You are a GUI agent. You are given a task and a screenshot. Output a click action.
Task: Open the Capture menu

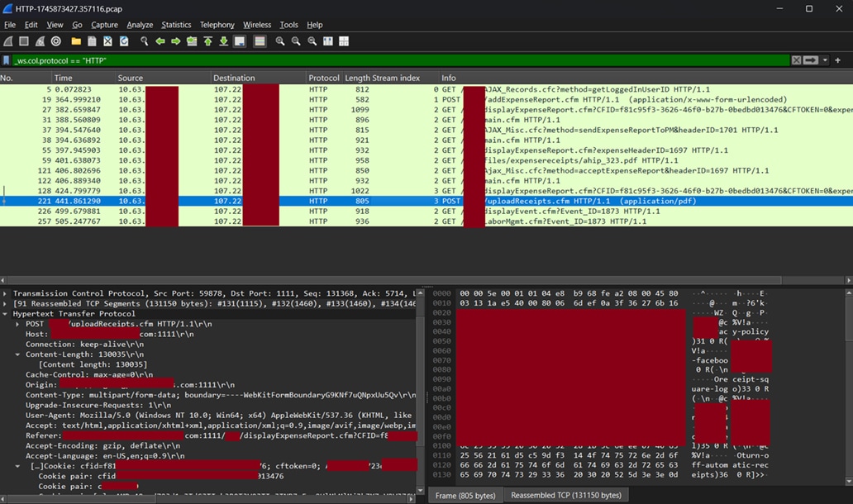point(104,25)
